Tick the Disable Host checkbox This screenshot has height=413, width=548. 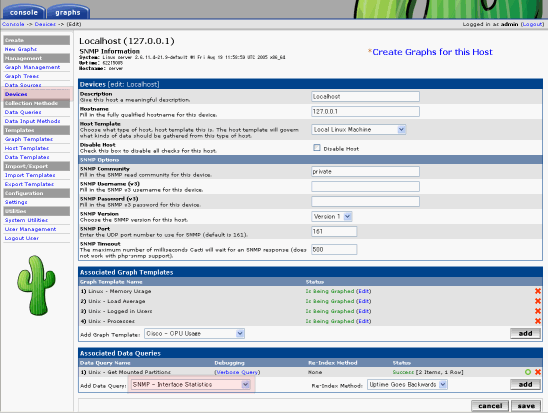pyautogui.click(x=317, y=148)
